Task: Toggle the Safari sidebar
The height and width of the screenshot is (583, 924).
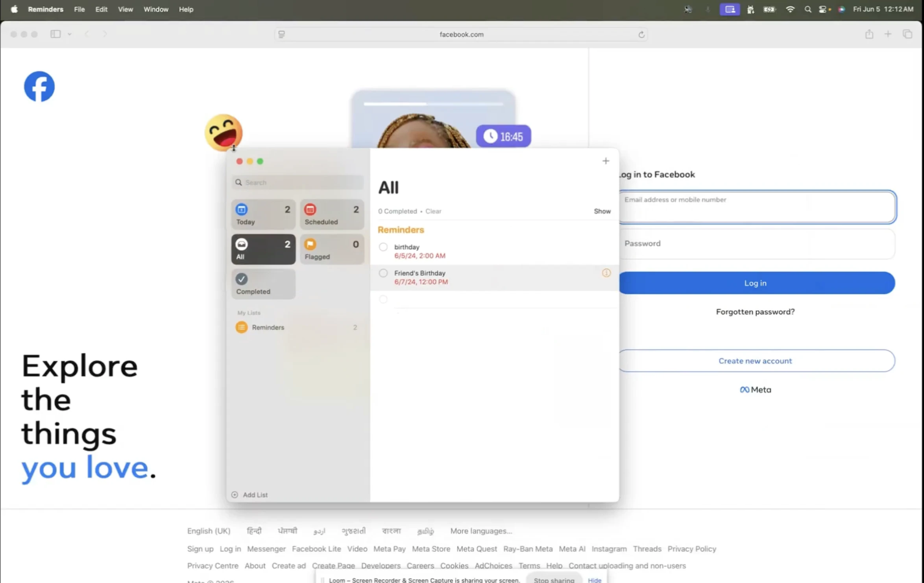Action: click(55, 34)
